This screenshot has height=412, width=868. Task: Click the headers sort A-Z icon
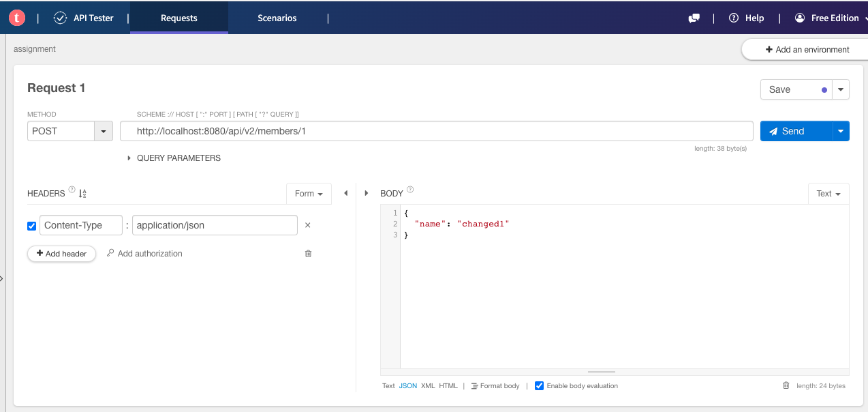(82, 194)
